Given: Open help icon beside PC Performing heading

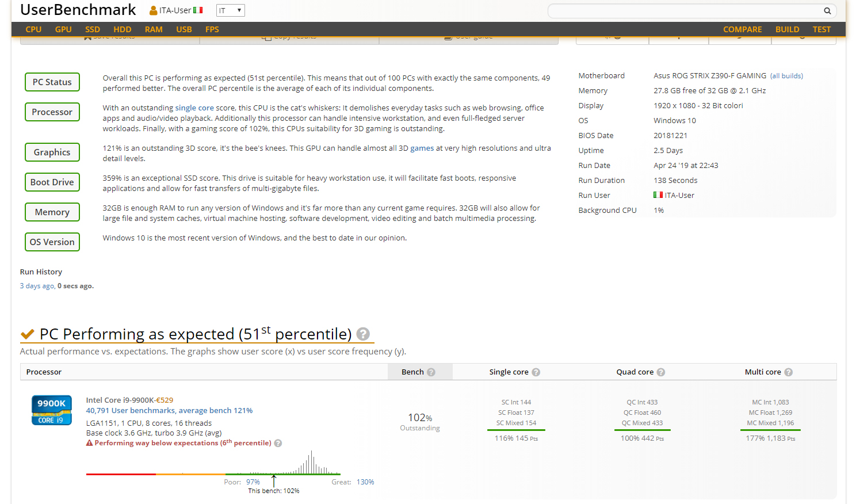Looking at the screenshot, I should (363, 334).
